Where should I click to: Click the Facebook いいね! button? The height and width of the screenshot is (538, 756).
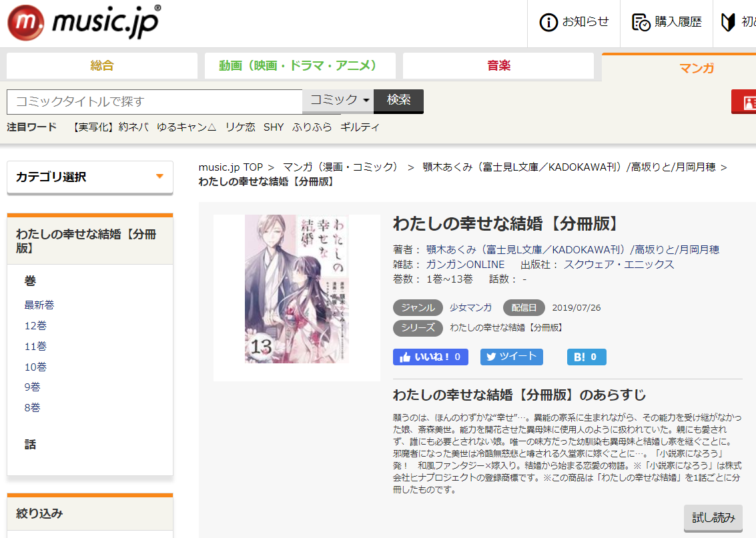[x=430, y=357]
